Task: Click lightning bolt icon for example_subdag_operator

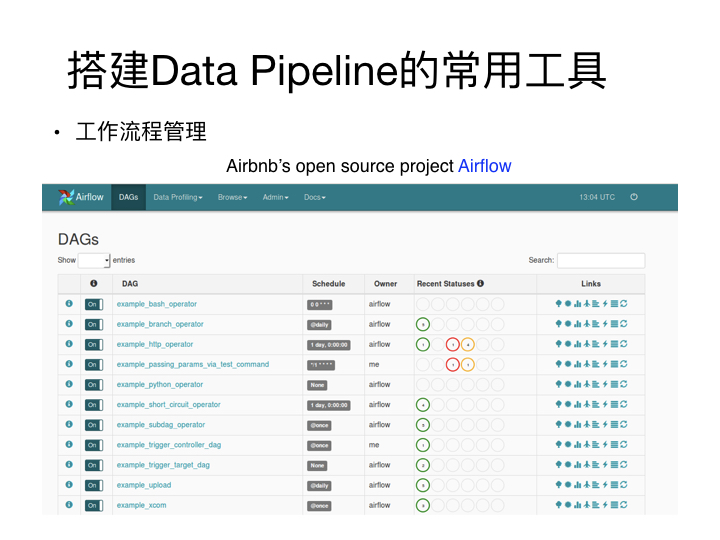Action: point(605,425)
